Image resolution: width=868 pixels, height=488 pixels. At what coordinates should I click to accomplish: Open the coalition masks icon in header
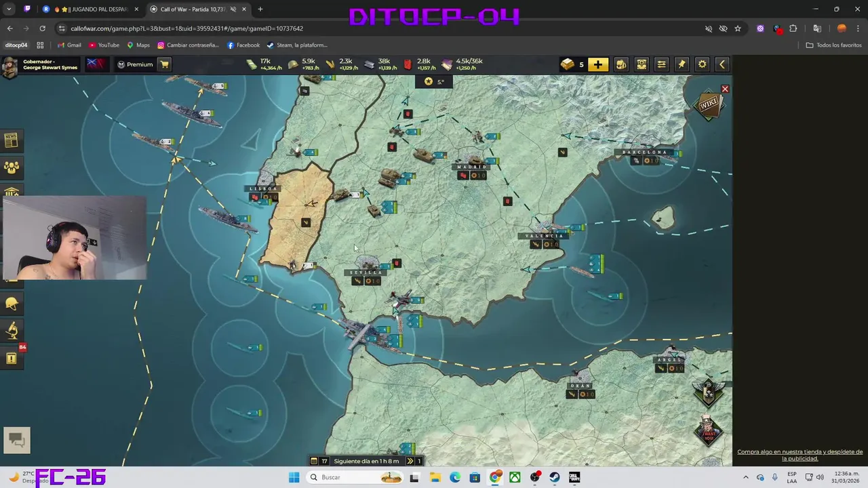pos(621,64)
